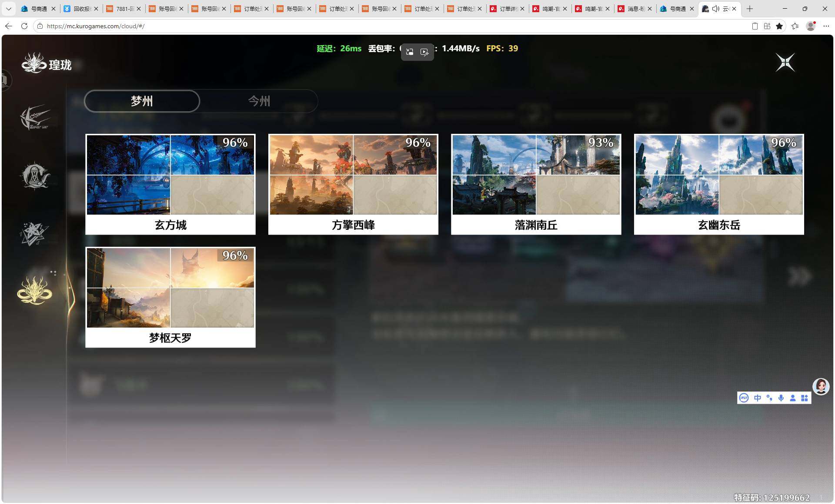Mute the audio on the active tab
835x504 pixels.
click(716, 9)
